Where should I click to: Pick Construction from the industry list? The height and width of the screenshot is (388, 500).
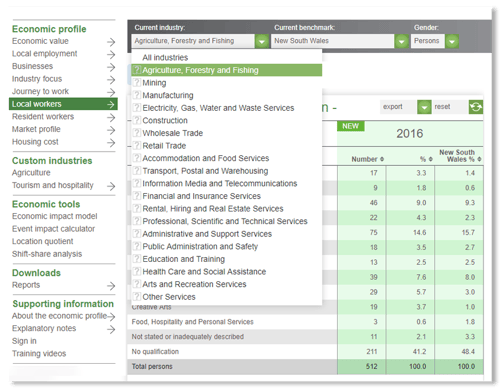[165, 120]
